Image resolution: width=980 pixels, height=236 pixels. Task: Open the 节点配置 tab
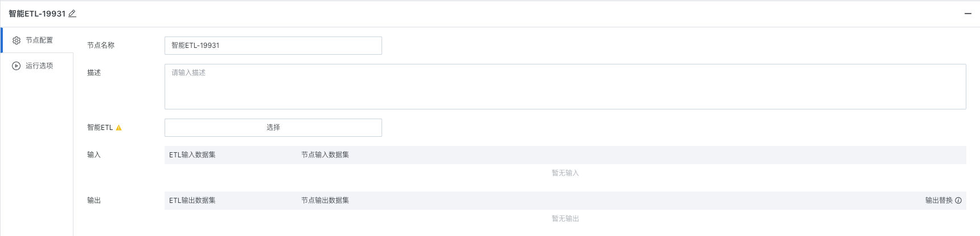(38, 40)
